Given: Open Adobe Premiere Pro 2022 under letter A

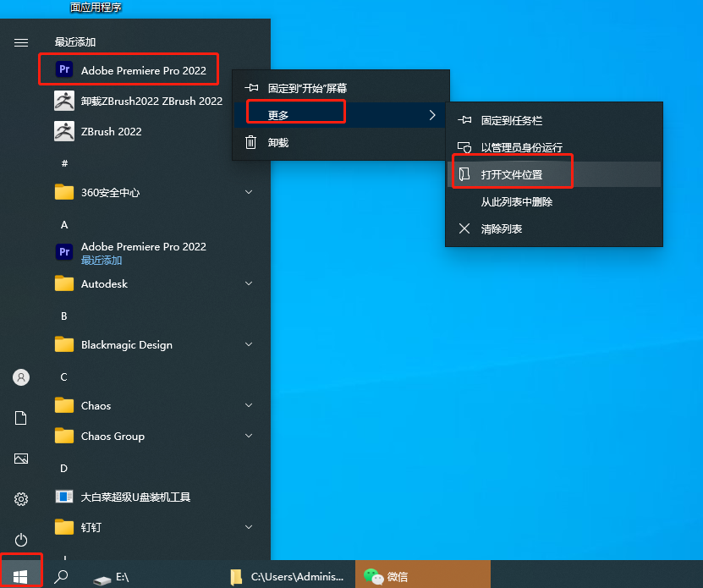Looking at the screenshot, I should (130, 252).
